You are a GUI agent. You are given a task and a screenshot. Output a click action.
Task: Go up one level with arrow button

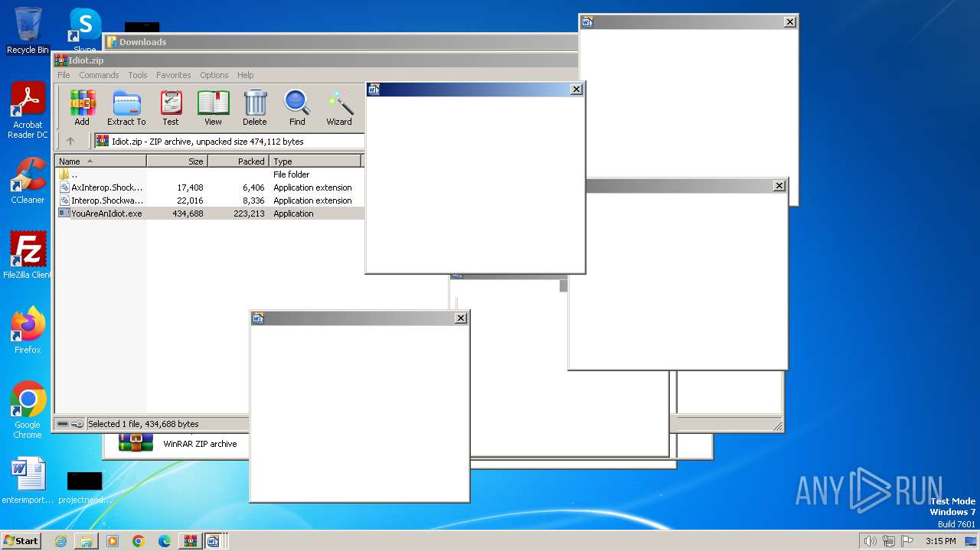tap(70, 141)
